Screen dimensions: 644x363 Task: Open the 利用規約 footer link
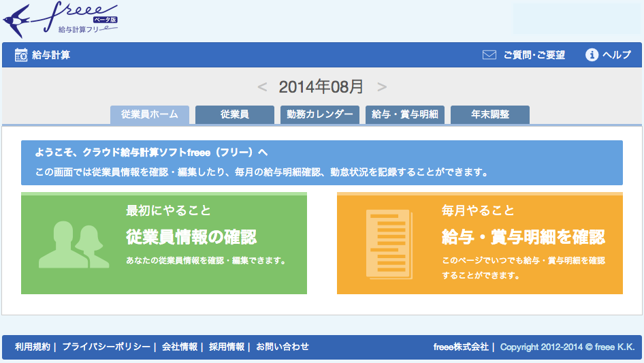tap(33, 347)
